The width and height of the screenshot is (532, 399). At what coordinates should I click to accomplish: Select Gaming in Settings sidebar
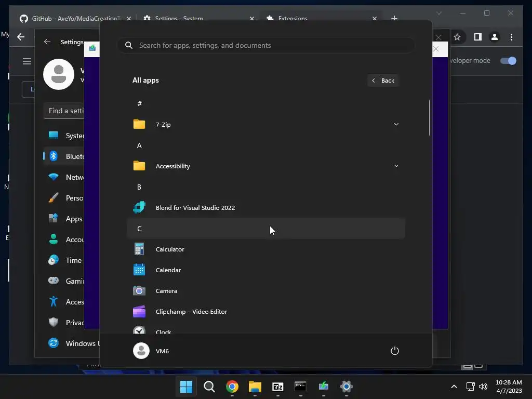[64, 281]
